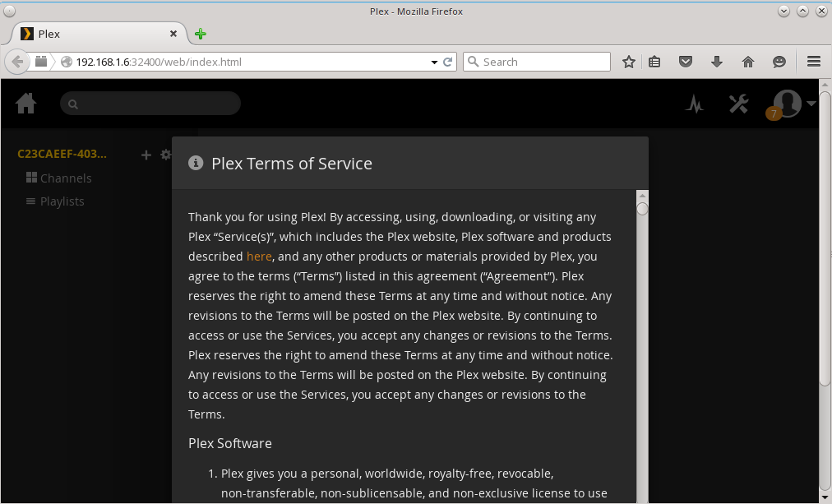832x504 pixels.
Task: Open the URL history dropdown arrow
Action: pyautogui.click(x=434, y=62)
